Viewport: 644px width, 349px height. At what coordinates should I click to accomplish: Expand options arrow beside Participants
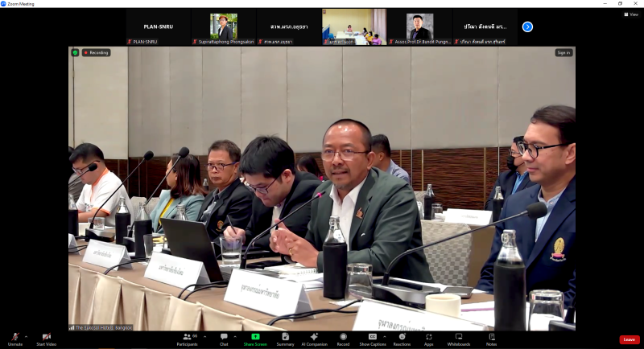205,337
